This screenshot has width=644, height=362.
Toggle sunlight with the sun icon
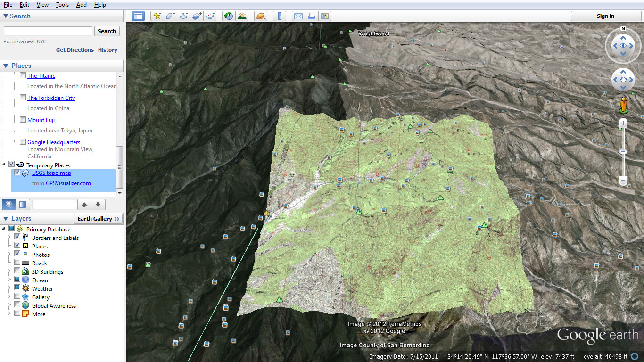pyautogui.click(x=242, y=16)
